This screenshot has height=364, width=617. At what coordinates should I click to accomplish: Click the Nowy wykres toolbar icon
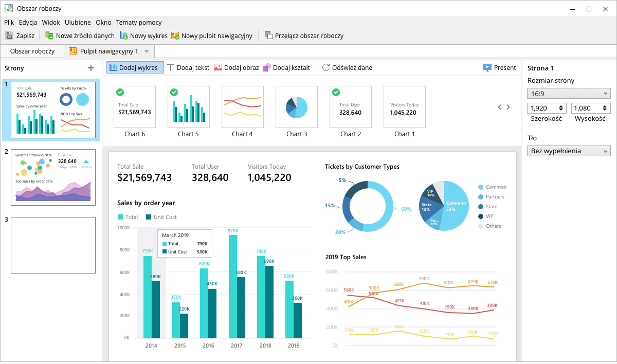pos(124,35)
